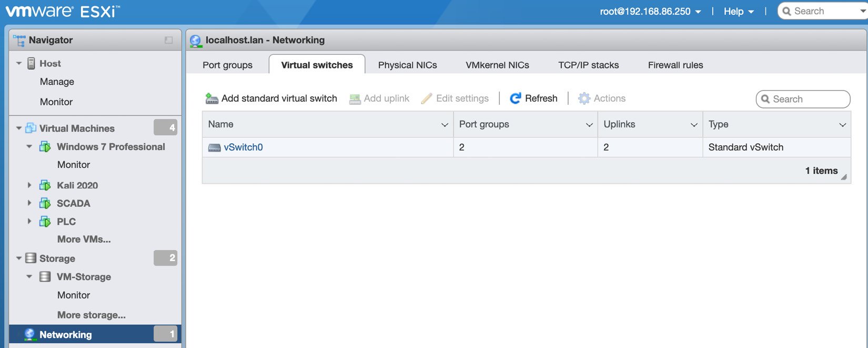Click the Refresh arrow icon
The width and height of the screenshot is (868, 348).
(x=516, y=98)
